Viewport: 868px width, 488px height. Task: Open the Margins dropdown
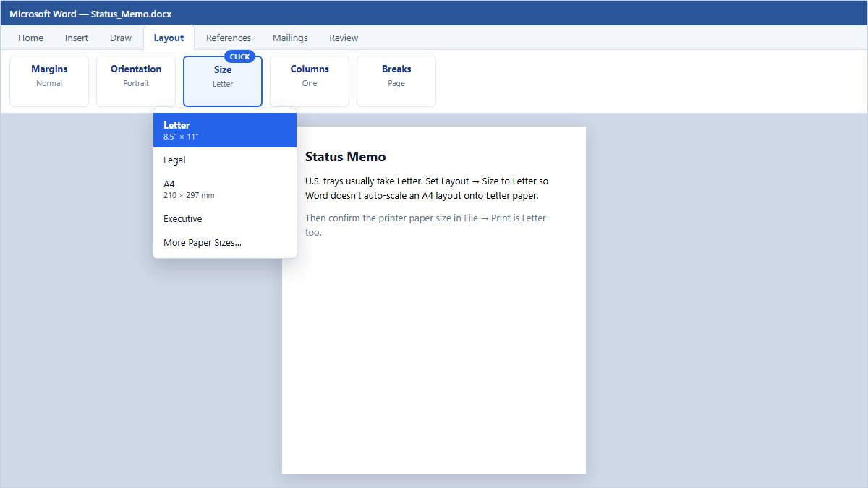coord(49,81)
